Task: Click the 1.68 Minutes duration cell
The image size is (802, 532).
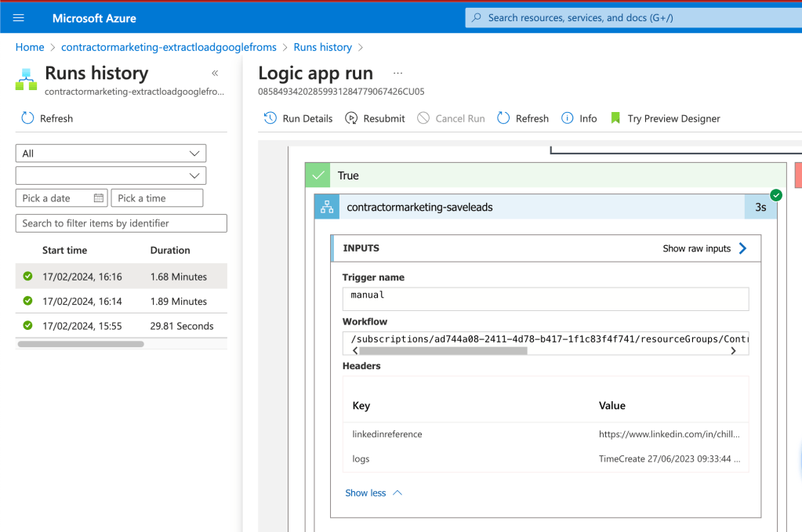Action: (x=179, y=277)
